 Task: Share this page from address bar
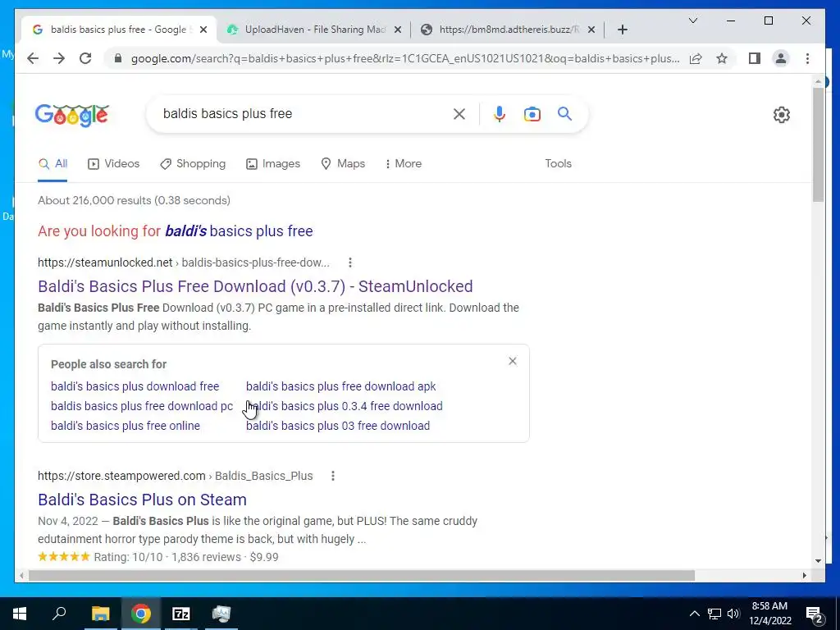[696, 58]
